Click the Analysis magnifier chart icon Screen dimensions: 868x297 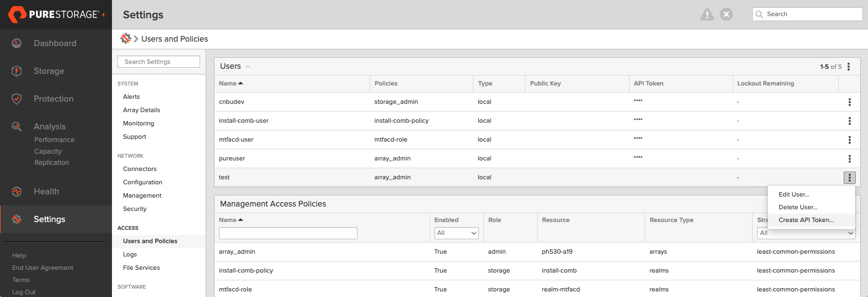(17, 126)
